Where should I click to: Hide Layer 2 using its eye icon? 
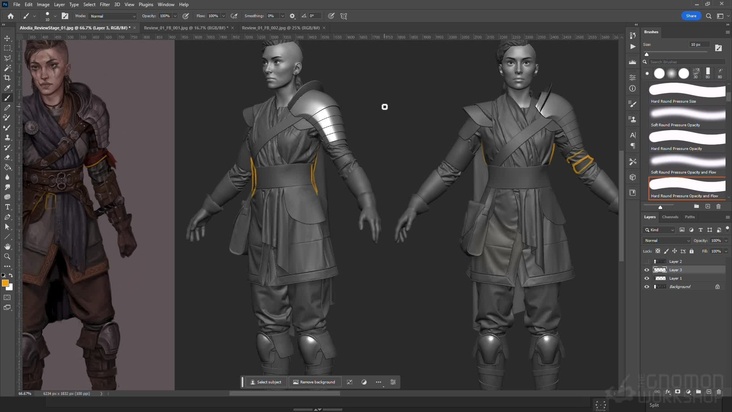coord(646,261)
